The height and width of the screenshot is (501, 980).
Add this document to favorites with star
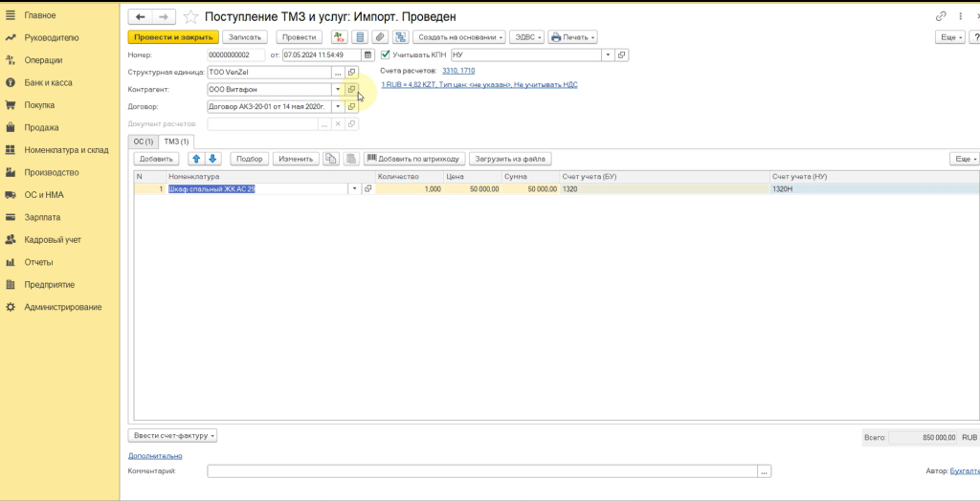[x=191, y=17]
